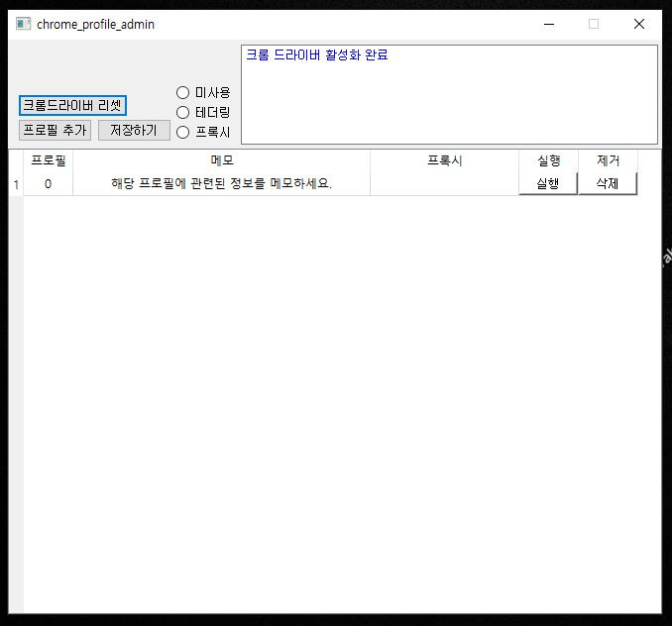672x626 pixels.
Task: Delete profile 0 with 삭제 button
Action: point(608,183)
